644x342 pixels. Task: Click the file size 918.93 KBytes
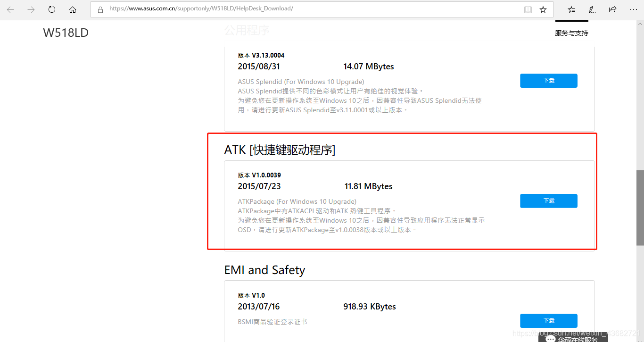click(x=370, y=307)
